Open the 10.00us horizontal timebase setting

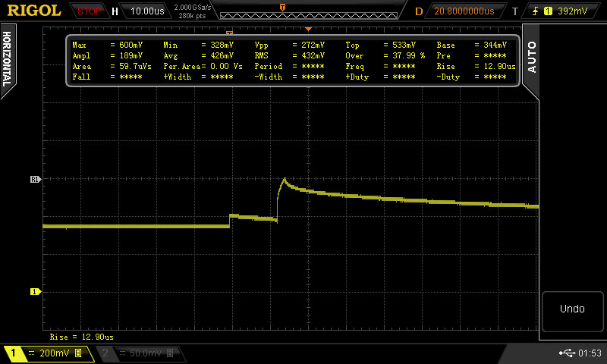pos(146,11)
